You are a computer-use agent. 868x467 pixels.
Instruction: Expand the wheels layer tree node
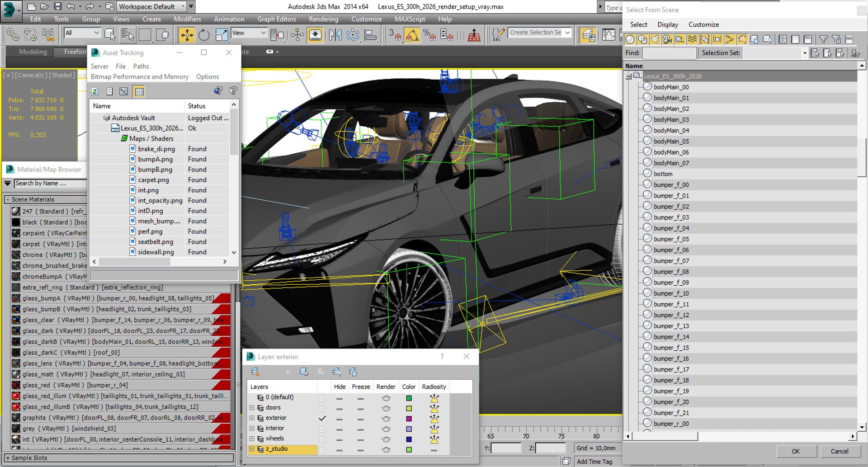252,439
